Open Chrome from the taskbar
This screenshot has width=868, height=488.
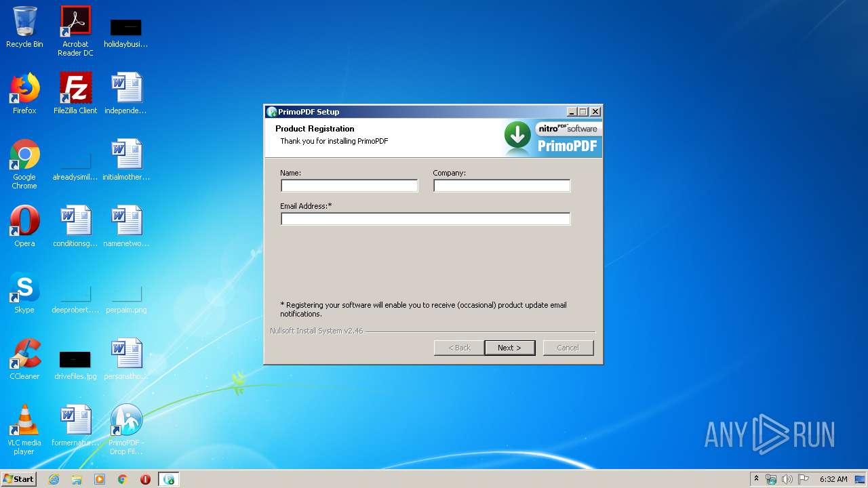123,479
